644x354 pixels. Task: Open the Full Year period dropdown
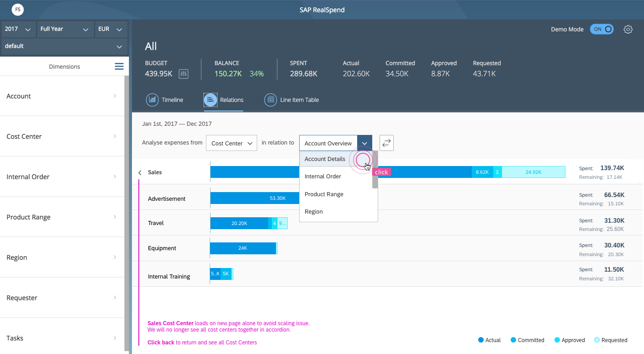point(64,29)
